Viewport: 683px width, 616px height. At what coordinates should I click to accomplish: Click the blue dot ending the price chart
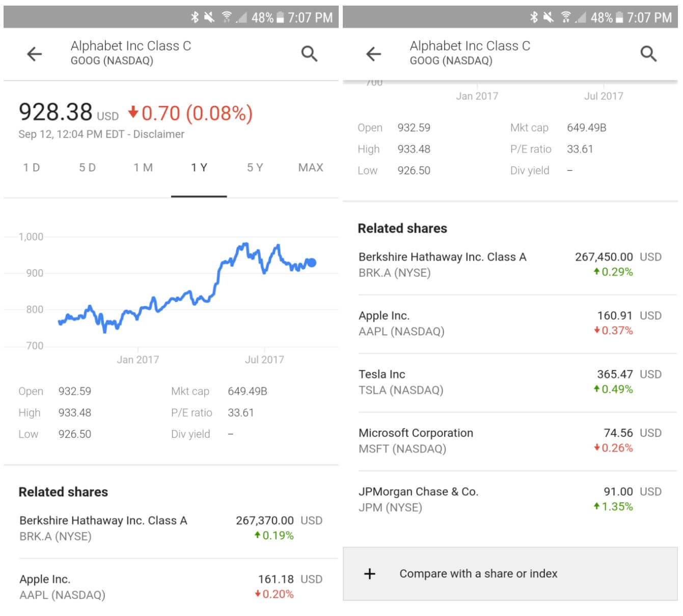(x=312, y=263)
